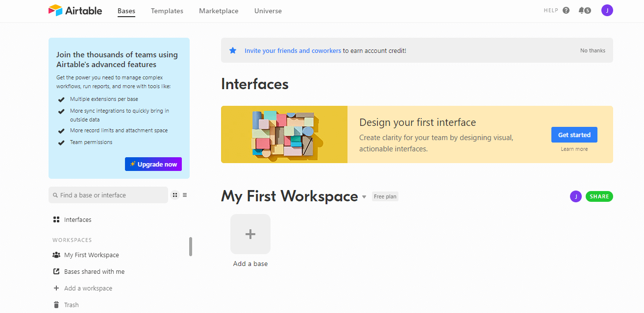Open the Universe page

[x=268, y=11]
